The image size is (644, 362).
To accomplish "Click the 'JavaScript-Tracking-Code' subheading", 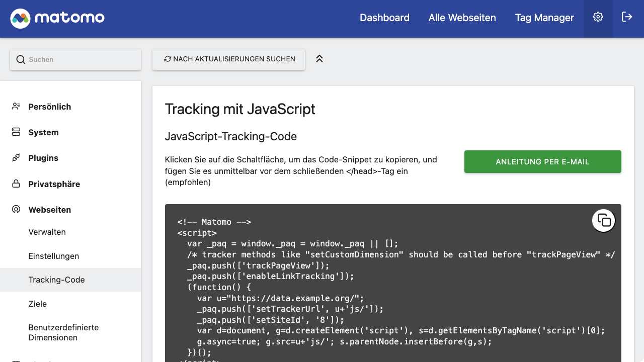I will [x=231, y=136].
